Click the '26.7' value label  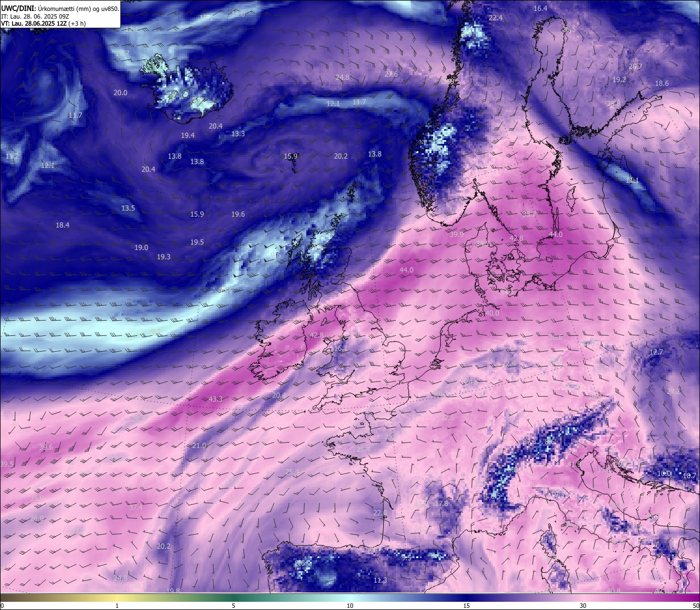tap(635, 67)
